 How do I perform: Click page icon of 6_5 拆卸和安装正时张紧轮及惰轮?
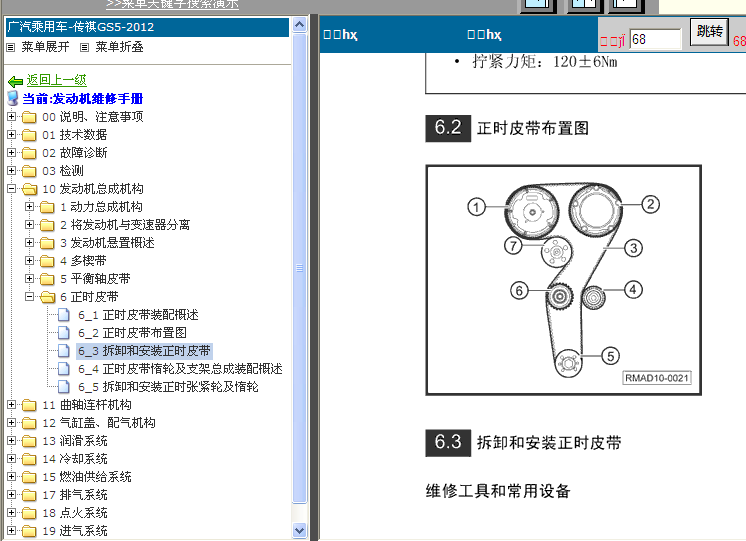click(64, 387)
